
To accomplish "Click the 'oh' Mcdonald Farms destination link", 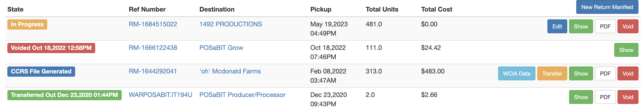I will point(230,71).
